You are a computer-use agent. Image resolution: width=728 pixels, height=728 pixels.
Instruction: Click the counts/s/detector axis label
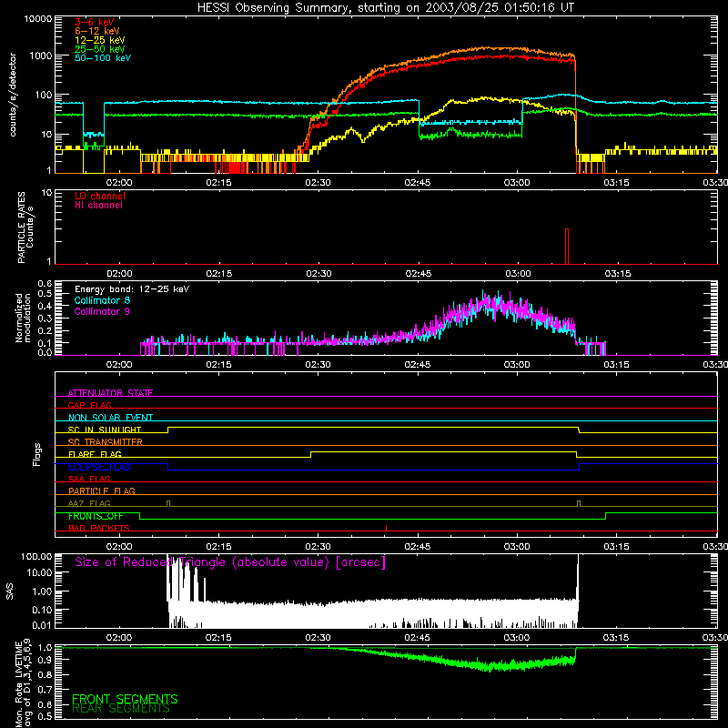13,95
